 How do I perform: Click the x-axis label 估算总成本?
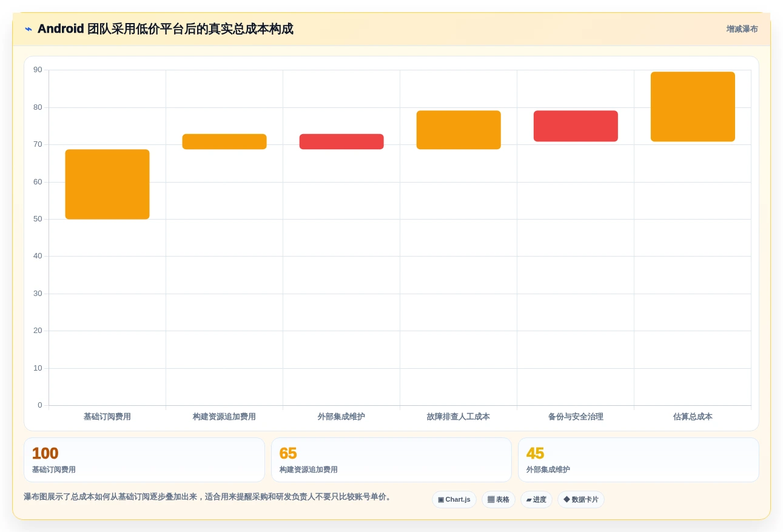tap(693, 417)
